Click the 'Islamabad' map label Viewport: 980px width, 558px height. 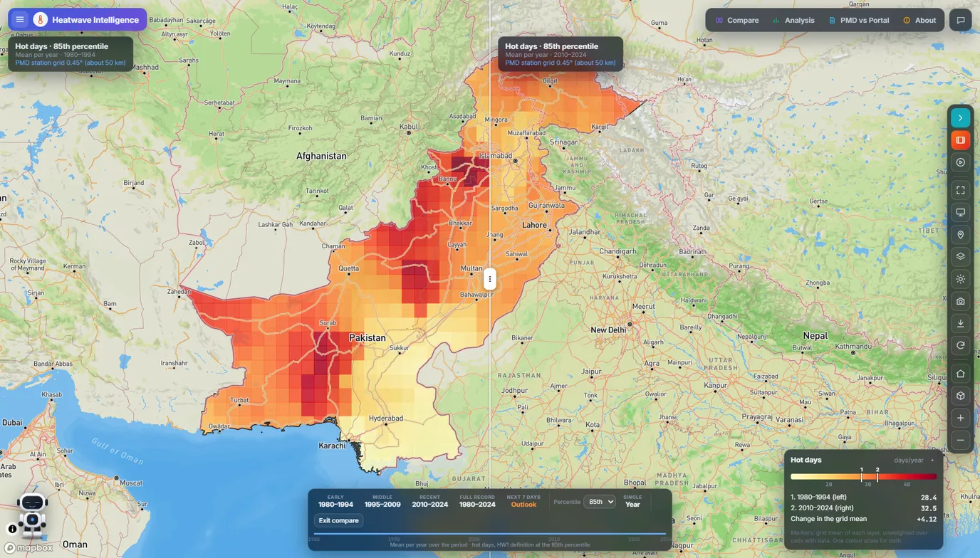click(496, 156)
